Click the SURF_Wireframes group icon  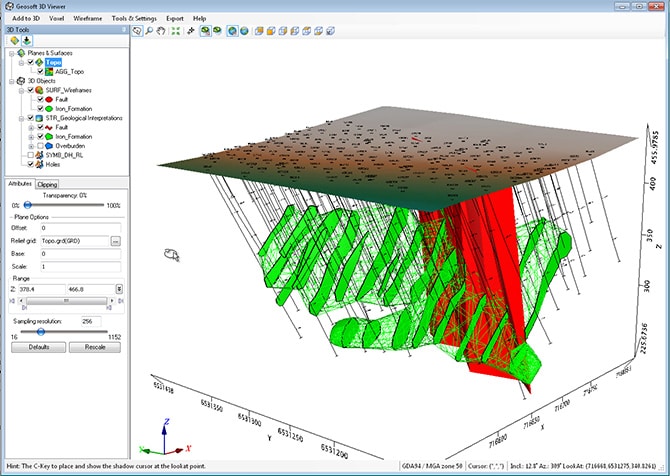(x=39, y=90)
